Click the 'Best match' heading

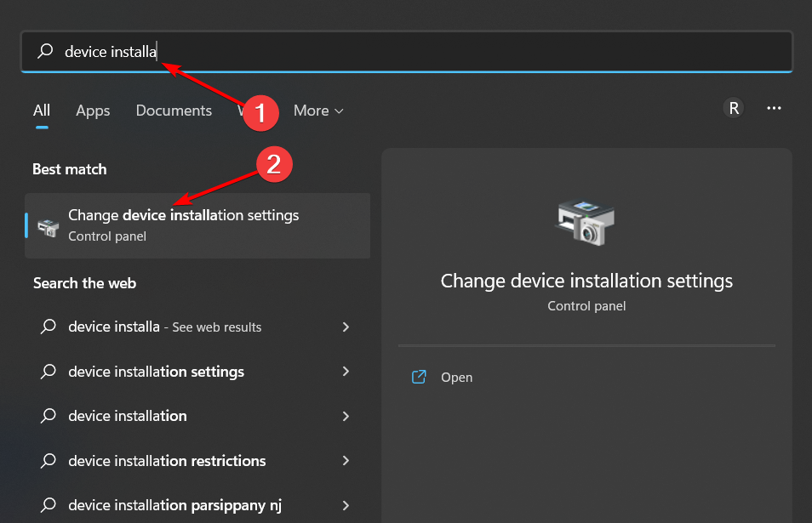(70, 169)
